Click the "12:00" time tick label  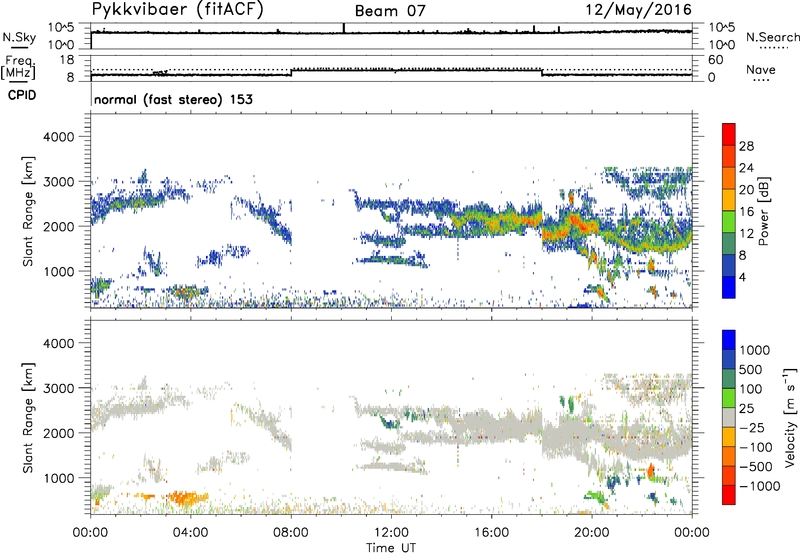[391, 533]
